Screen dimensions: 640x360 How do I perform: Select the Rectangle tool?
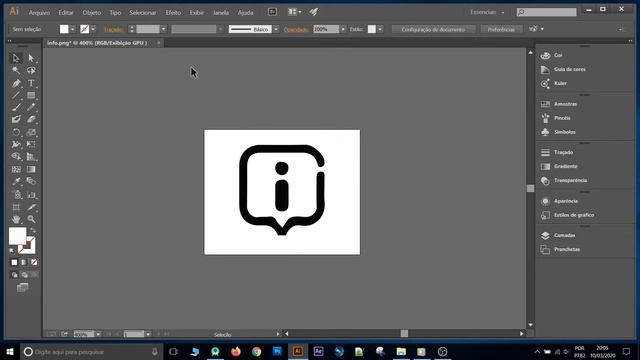31,95
